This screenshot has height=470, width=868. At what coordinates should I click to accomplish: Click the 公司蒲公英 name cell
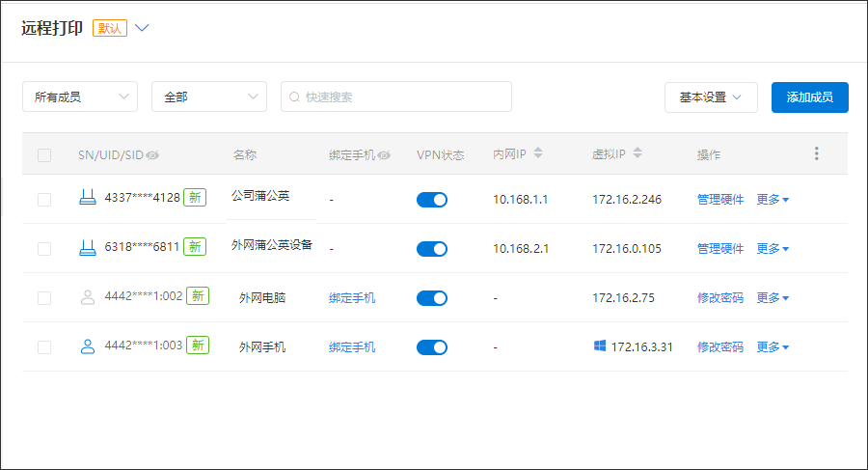[x=260, y=196]
